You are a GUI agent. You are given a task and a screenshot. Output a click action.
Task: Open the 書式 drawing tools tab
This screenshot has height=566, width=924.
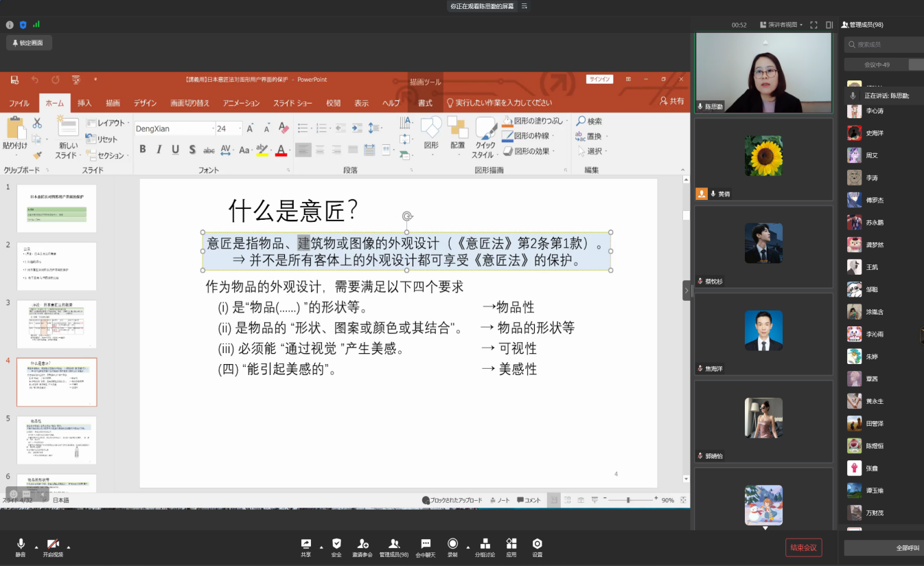click(x=424, y=102)
